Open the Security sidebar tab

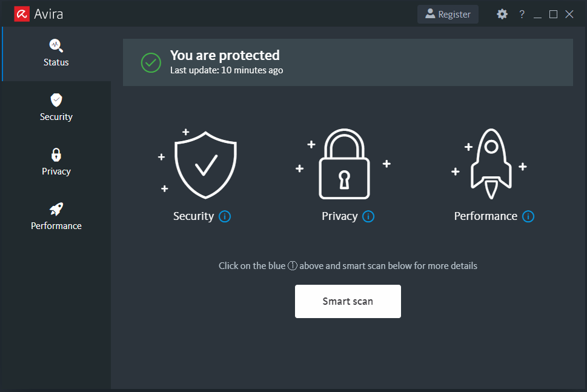[x=56, y=108]
